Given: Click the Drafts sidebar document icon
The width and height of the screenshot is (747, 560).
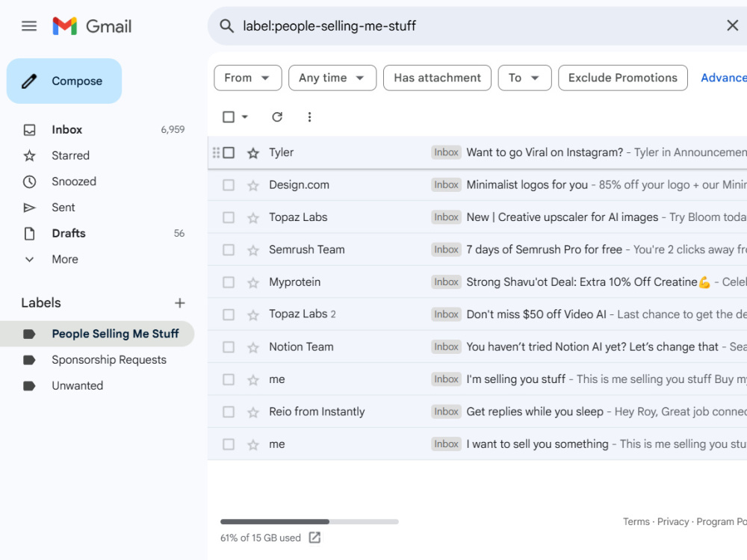Looking at the screenshot, I should coord(30,233).
